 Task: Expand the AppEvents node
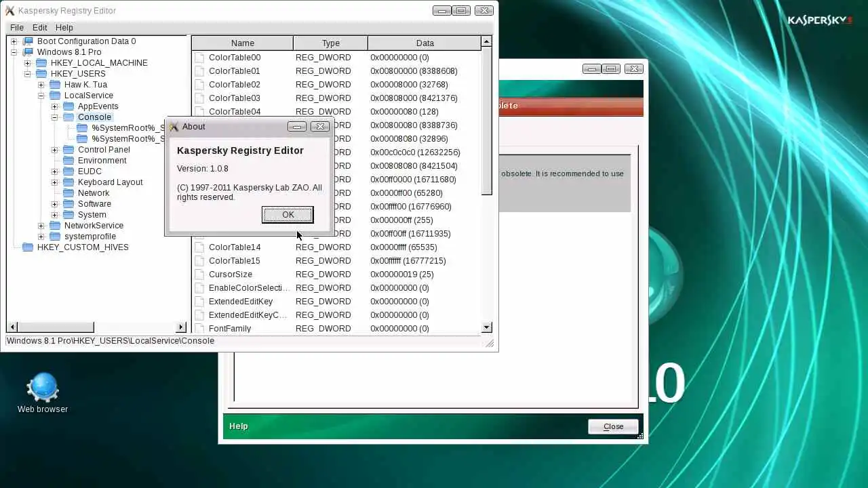pyautogui.click(x=54, y=106)
